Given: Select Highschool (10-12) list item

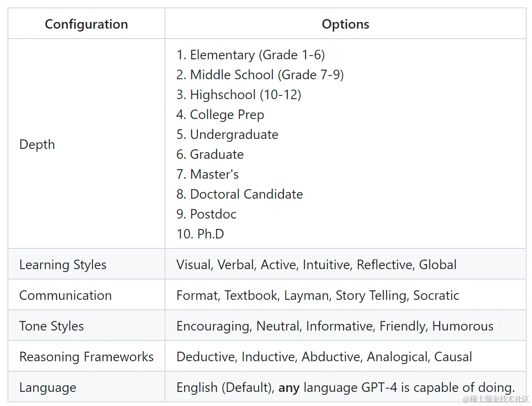Looking at the screenshot, I should click(238, 95).
